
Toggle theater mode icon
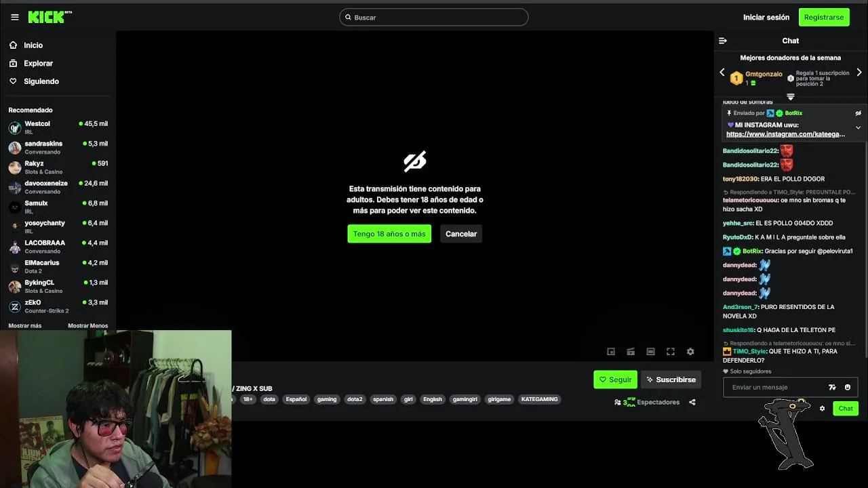pos(650,352)
